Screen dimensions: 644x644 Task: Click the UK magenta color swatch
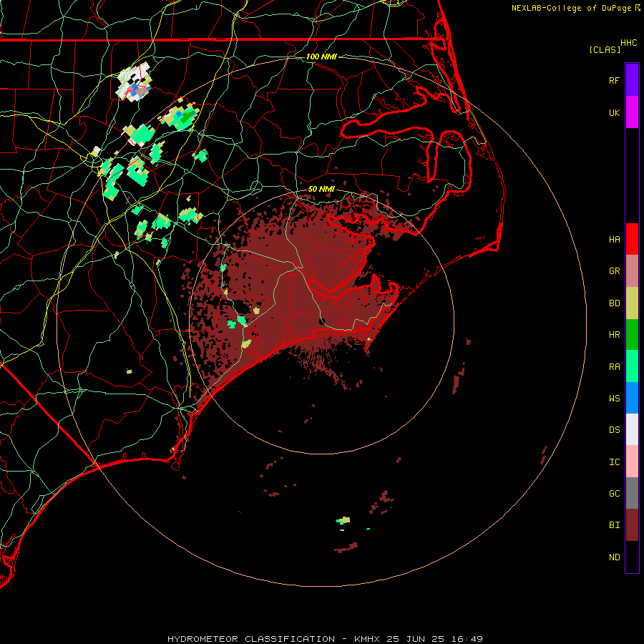tap(632, 112)
